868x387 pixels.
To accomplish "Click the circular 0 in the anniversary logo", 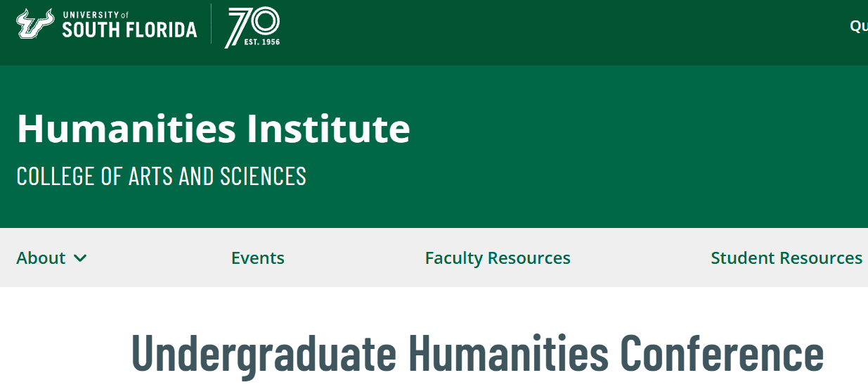I will (265, 21).
